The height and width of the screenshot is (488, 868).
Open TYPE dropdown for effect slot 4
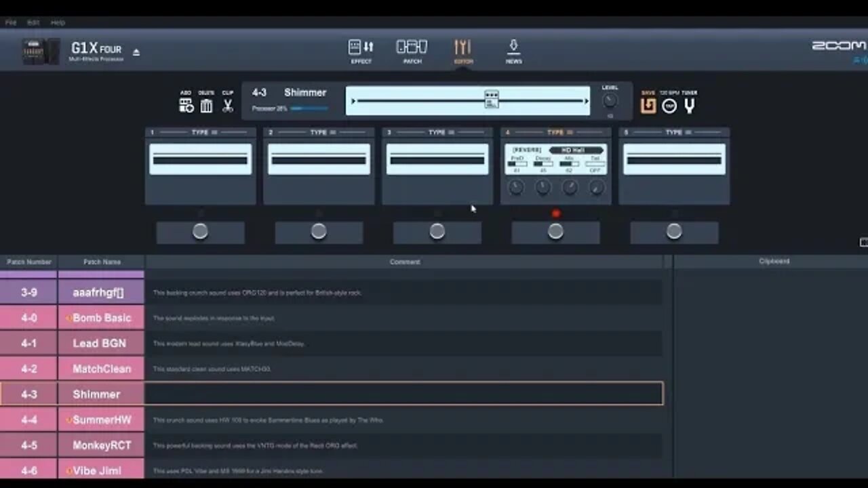(x=559, y=132)
